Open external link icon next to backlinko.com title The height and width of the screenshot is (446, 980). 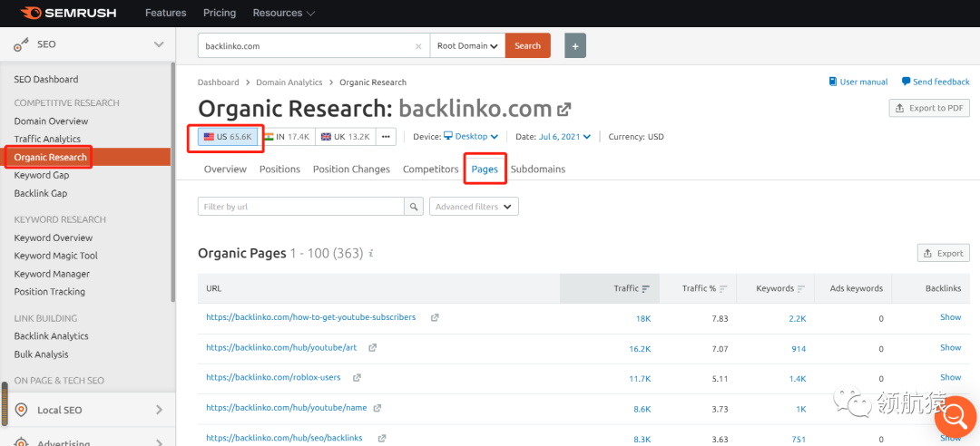[x=564, y=110]
